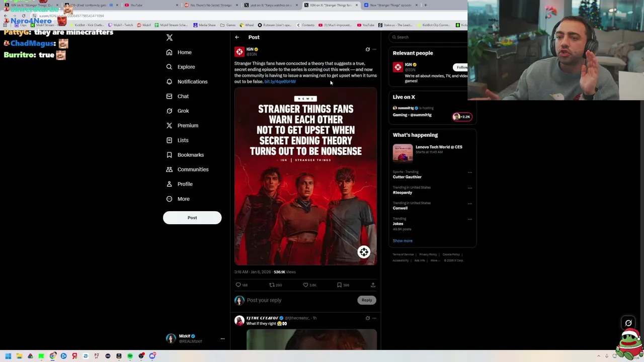Click the grey Reply button

tap(367, 300)
